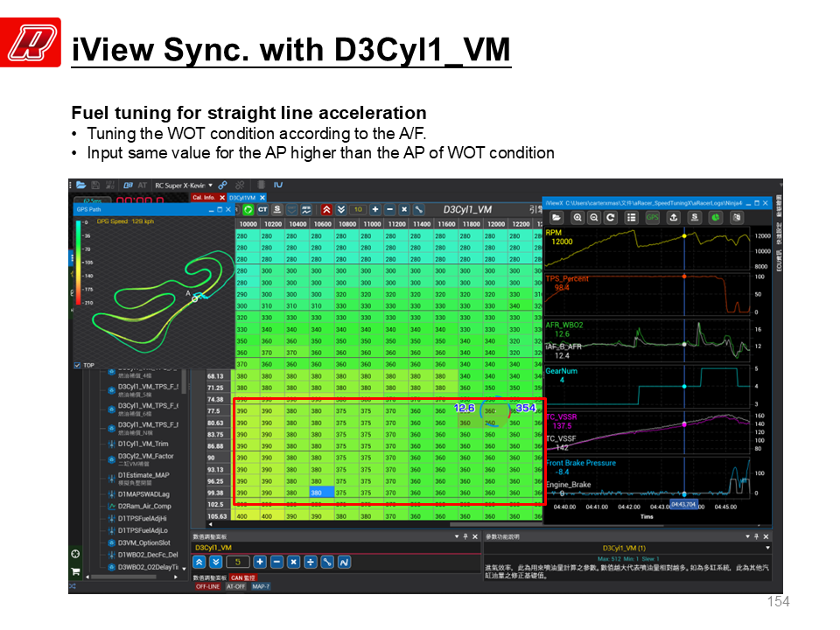Select D2Ram_Air_Comp in parameter tree
The image size is (840, 630).
[x=144, y=506]
